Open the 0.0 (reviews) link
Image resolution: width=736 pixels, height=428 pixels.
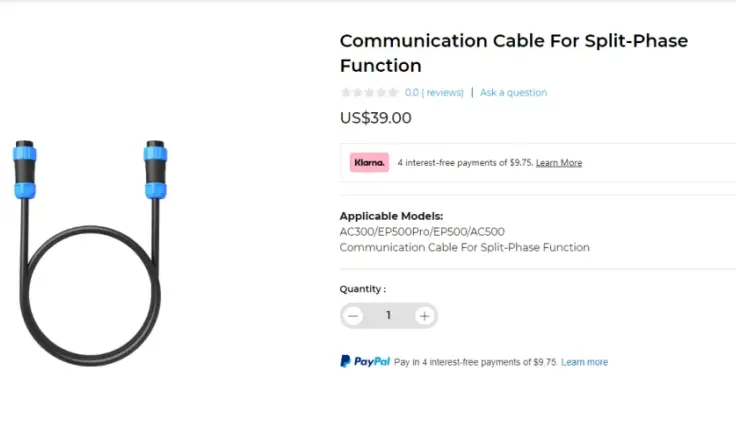pos(434,93)
